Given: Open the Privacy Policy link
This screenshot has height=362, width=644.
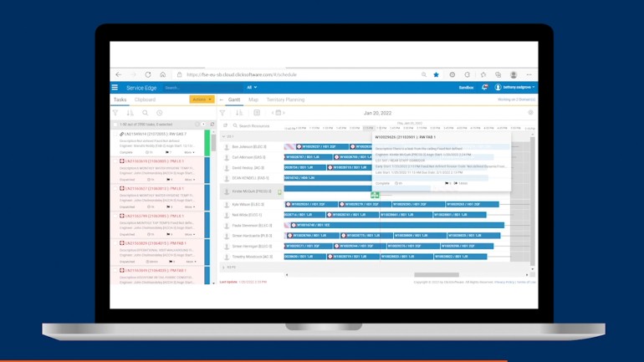Looking at the screenshot, I should coord(504,282).
